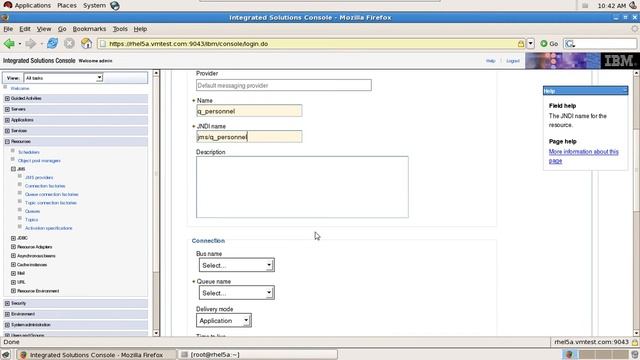Screen dimensions: 640x360
Task: Open the View menu
Action: tap(44, 29)
